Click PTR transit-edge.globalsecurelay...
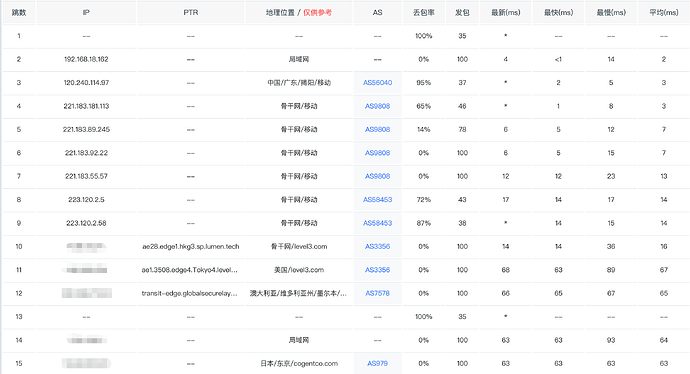Viewport: 690px width, 374px height. coord(190,293)
